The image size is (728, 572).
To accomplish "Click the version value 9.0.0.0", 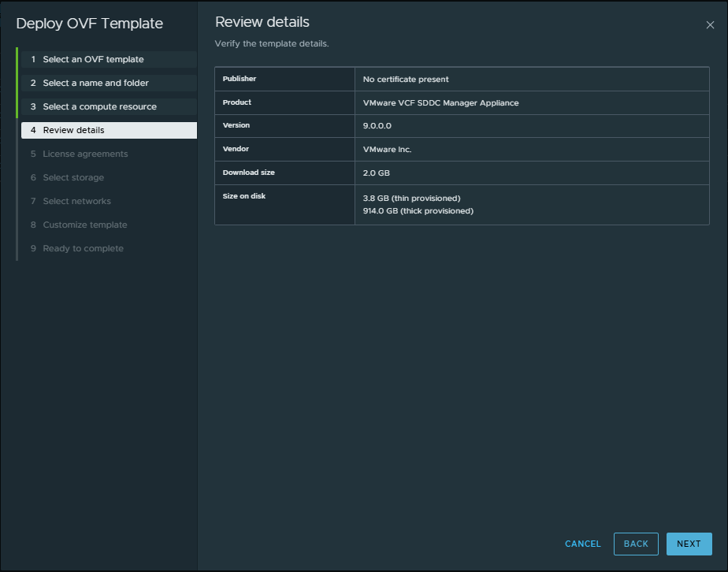I will point(377,126).
